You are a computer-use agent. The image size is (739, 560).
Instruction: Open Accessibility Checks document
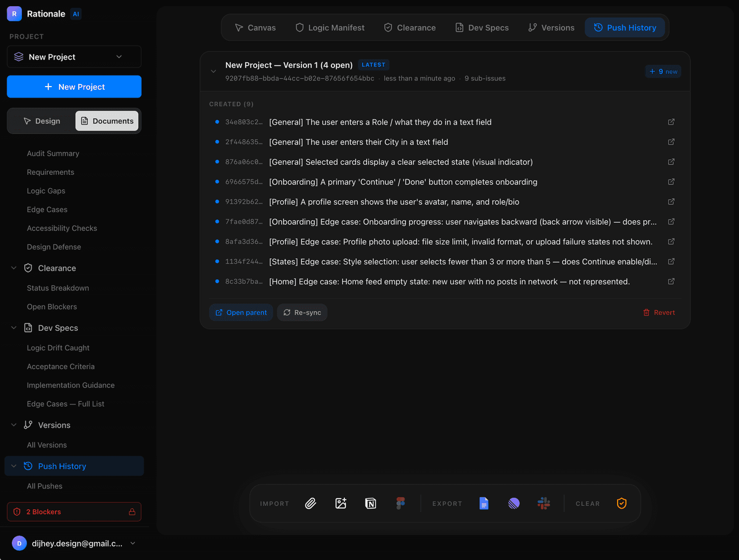62,228
